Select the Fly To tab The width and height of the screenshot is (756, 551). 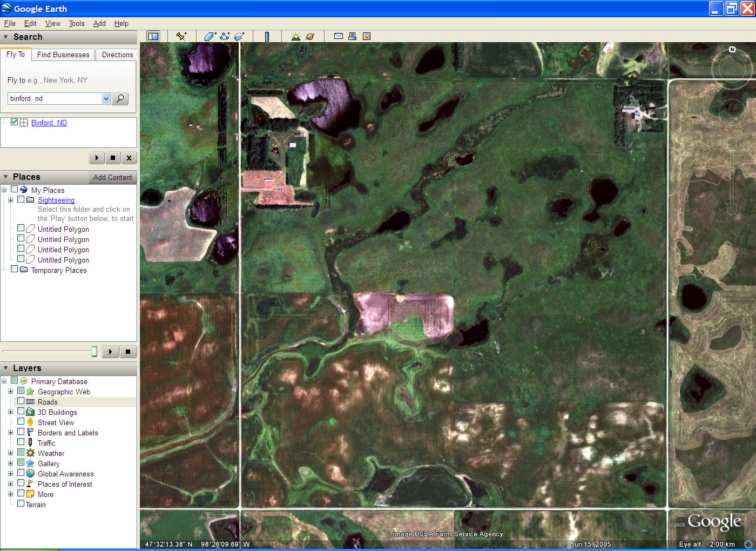tap(16, 54)
